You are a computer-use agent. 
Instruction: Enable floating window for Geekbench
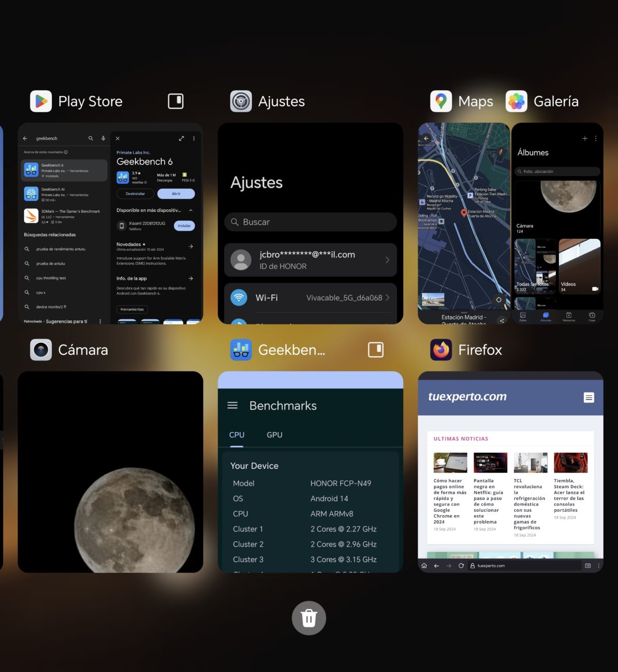375,350
